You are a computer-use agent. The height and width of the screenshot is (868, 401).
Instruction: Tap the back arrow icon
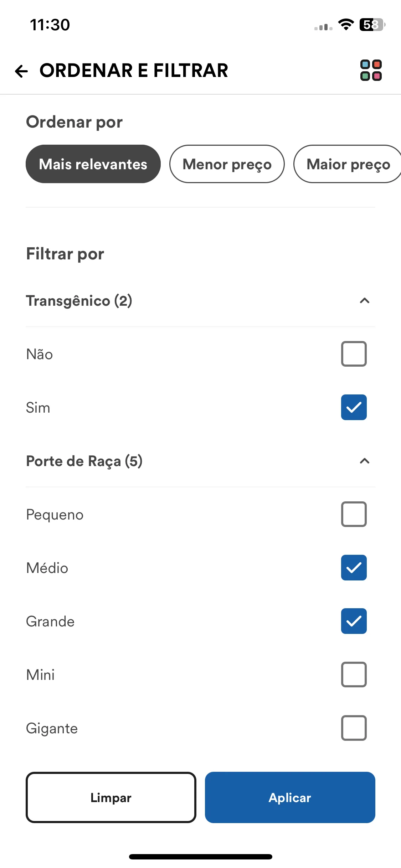point(21,71)
